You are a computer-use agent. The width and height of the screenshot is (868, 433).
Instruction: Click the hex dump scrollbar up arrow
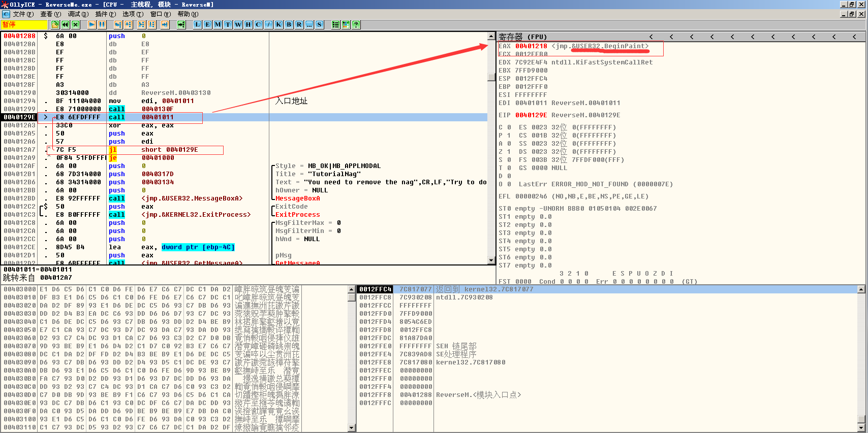(351, 289)
